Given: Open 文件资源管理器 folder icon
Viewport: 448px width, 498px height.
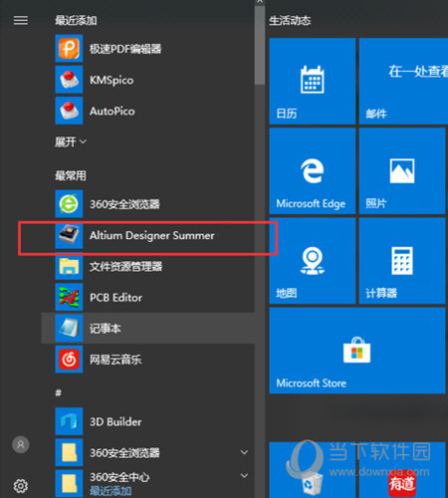Looking at the screenshot, I should pos(69,266).
